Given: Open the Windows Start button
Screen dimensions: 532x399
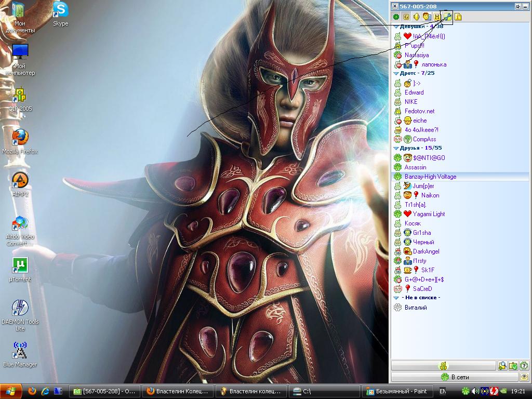Looking at the screenshot, I should pos(10,391).
